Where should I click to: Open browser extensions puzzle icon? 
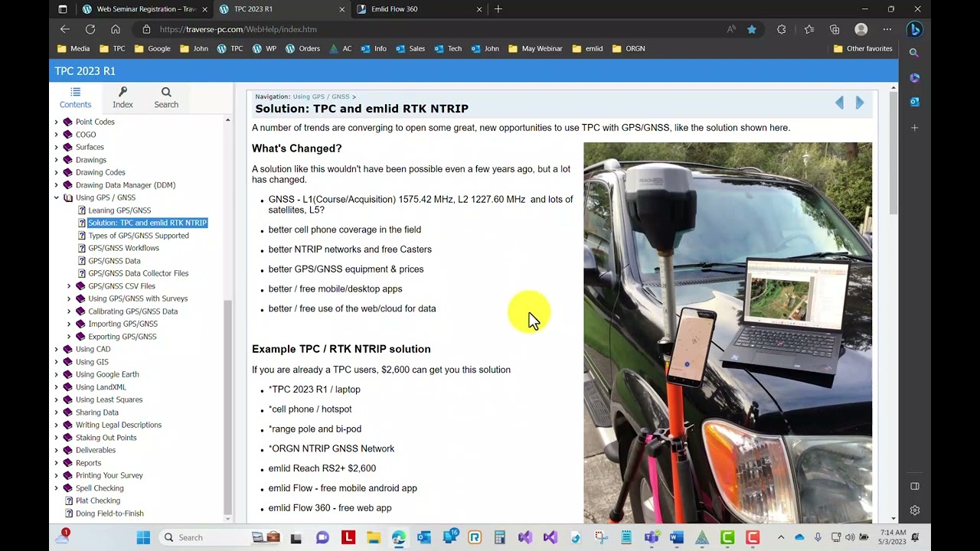point(782,29)
